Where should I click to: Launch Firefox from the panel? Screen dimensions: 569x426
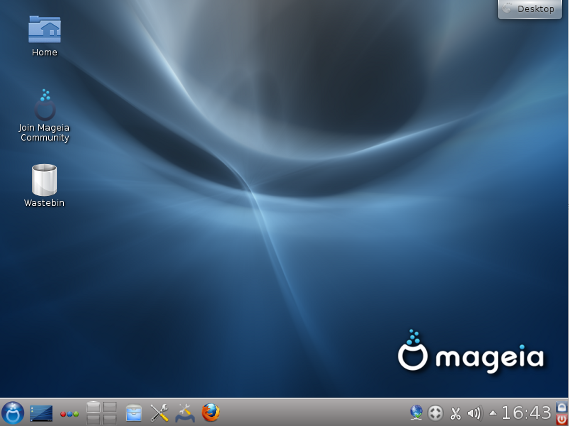pyautogui.click(x=210, y=413)
